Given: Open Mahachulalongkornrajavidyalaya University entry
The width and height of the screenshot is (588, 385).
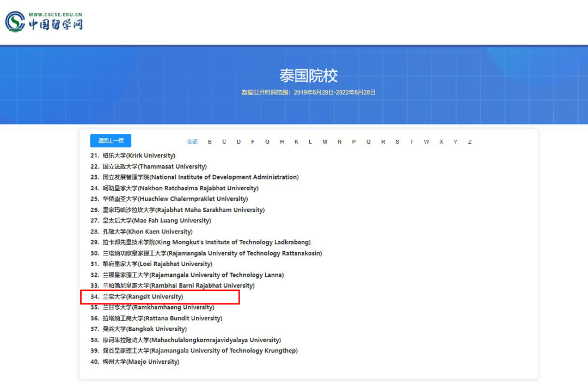Looking at the screenshot, I should click(x=186, y=340).
